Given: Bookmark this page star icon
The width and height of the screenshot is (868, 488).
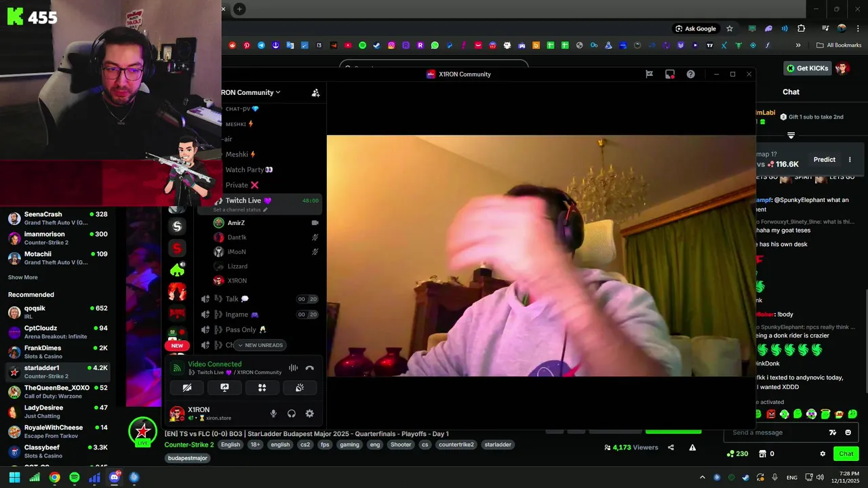Looking at the screenshot, I should pyautogui.click(x=730, y=28).
